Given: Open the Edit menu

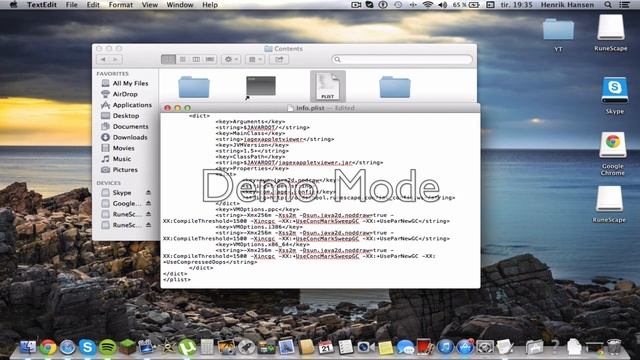Looking at the screenshot, I should [93, 5].
